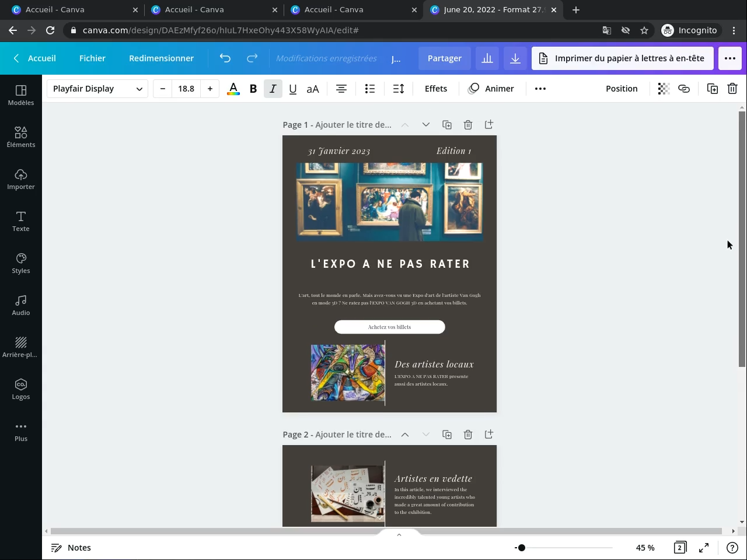Open the help question mark

click(732, 548)
